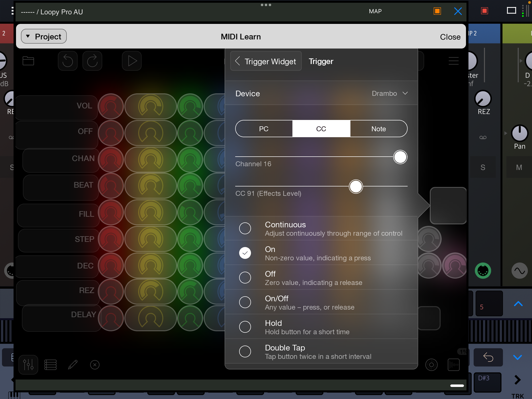This screenshot has height=399, width=532.
Task: Select the Continuous radio option
Action: [245, 228]
